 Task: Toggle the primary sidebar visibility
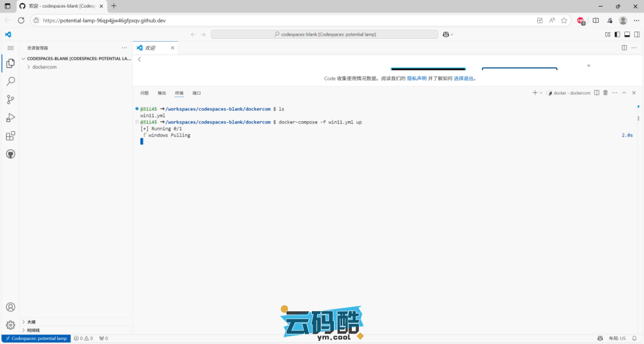[x=617, y=35]
